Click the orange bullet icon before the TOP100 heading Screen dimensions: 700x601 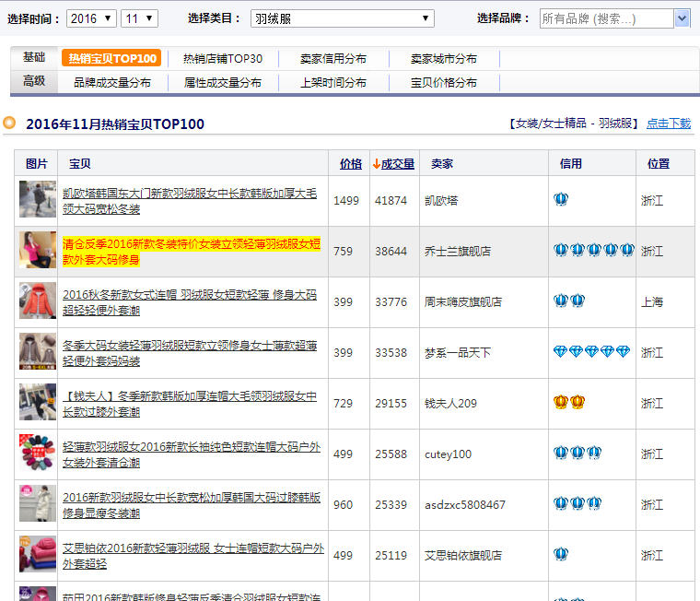[x=10, y=123]
